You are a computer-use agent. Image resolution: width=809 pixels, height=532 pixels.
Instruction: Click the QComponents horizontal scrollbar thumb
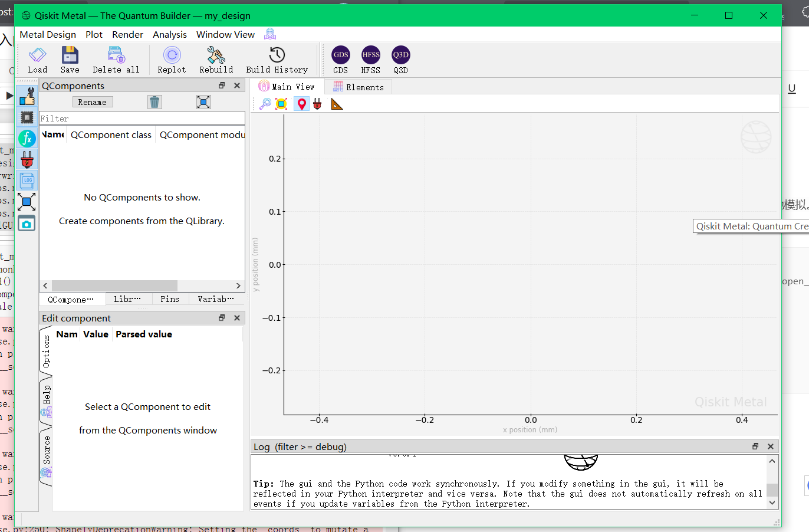[114, 285]
